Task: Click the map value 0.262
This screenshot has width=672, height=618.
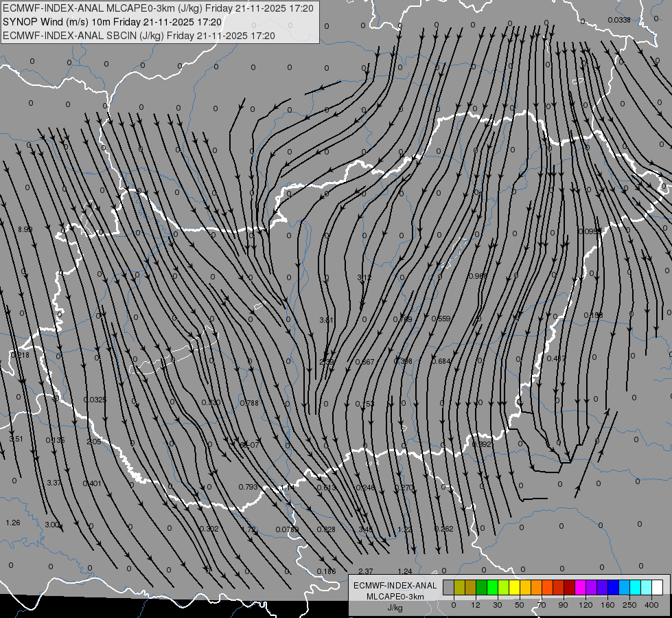Action: (444, 529)
